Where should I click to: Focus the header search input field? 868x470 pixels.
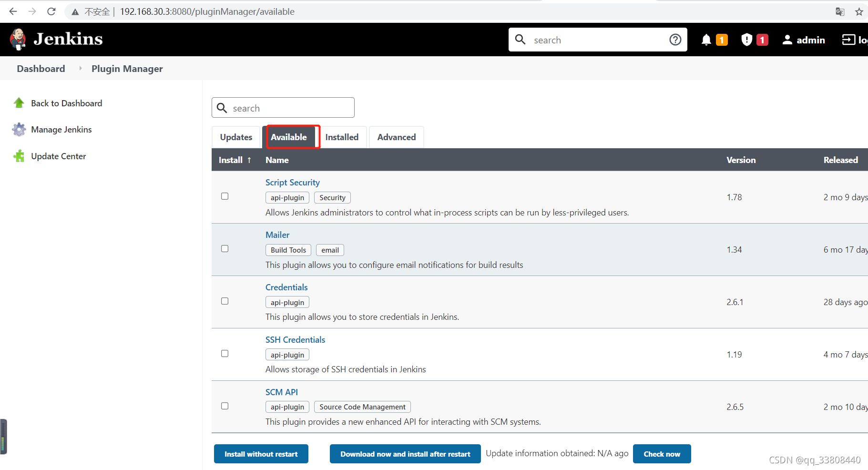click(x=598, y=40)
